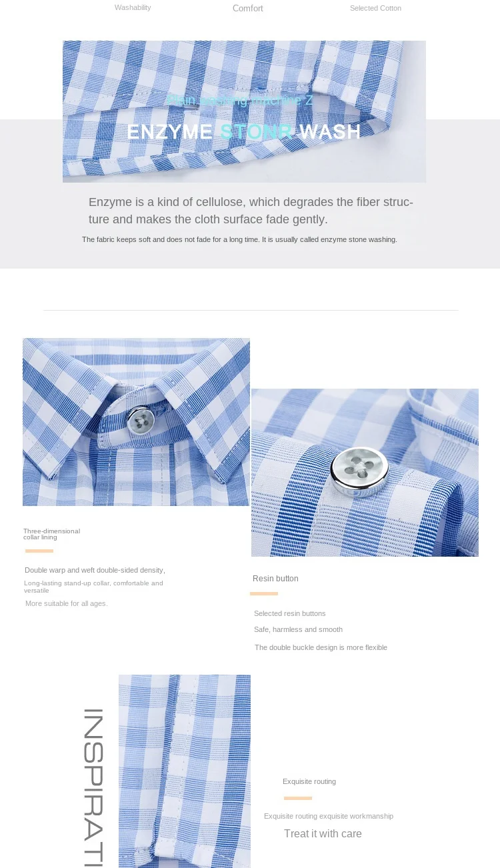Click the More suitable for all ages text
The image size is (500, 868).
(x=66, y=603)
